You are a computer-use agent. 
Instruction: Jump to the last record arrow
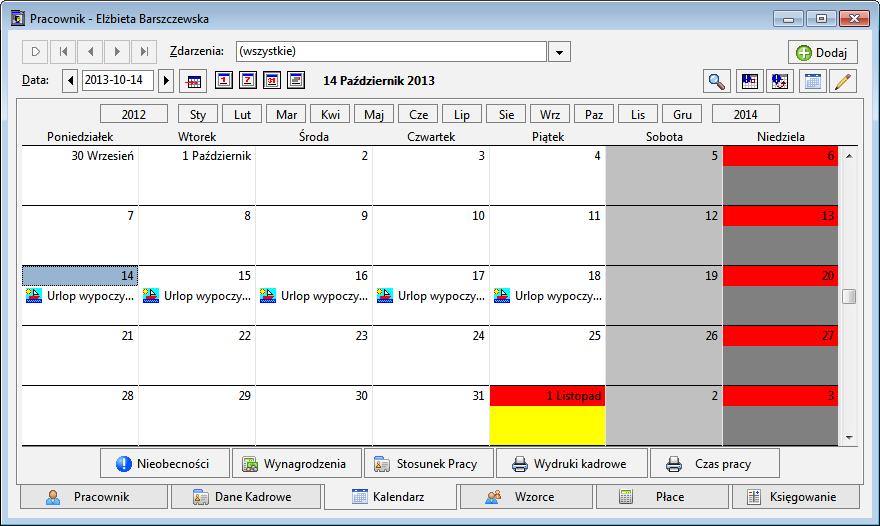click(144, 52)
